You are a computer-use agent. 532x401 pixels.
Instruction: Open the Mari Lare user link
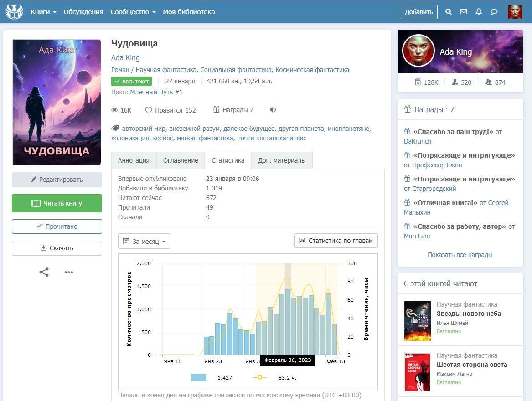tap(417, 236)
